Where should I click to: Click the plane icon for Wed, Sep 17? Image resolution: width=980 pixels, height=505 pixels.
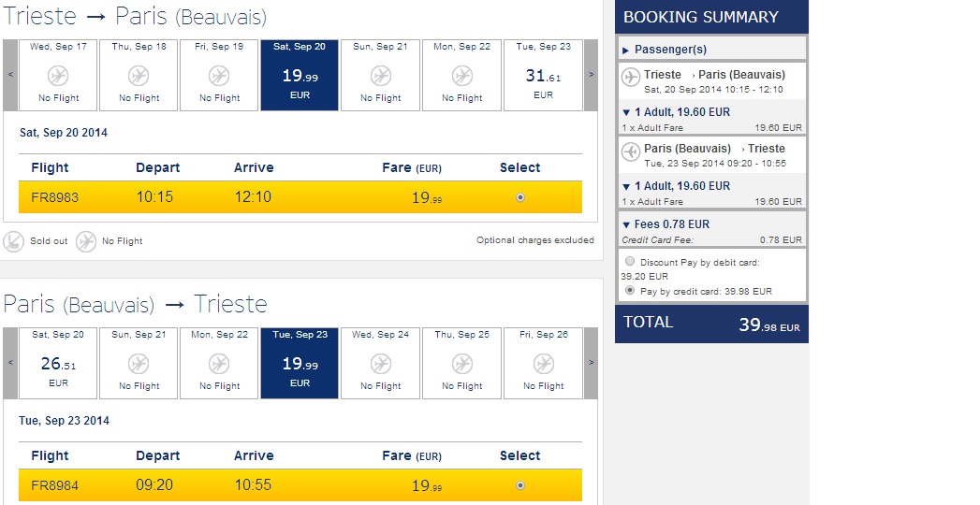pyautogui.click(x=58, y=76)
